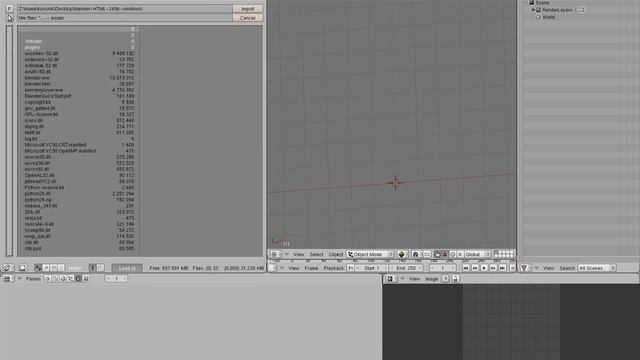Switch to Scene context in Buttons window

point(86,279)
